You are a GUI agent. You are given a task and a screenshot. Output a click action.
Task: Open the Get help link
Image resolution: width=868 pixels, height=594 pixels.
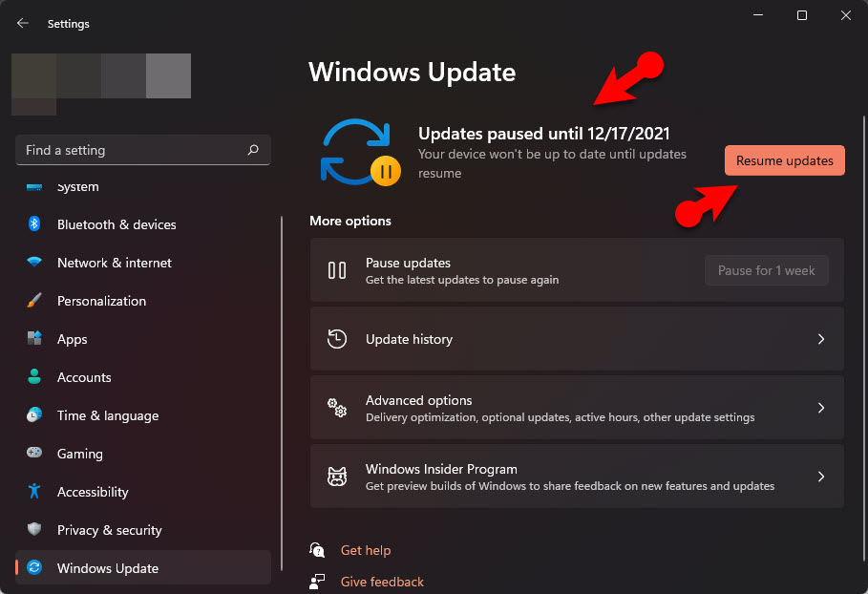(x=366, y=550)
